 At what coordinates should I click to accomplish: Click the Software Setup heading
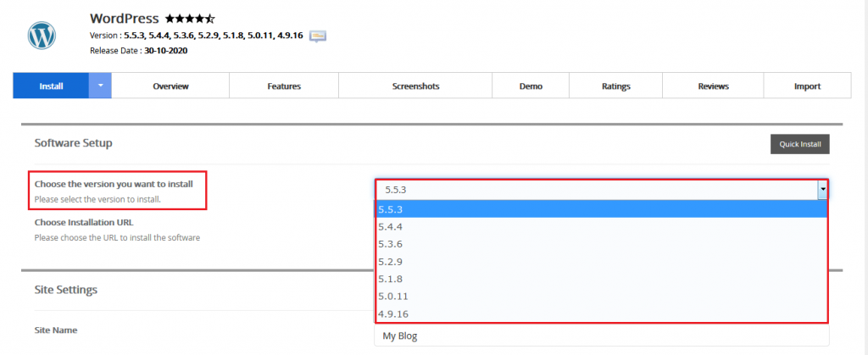click(74, 143)
